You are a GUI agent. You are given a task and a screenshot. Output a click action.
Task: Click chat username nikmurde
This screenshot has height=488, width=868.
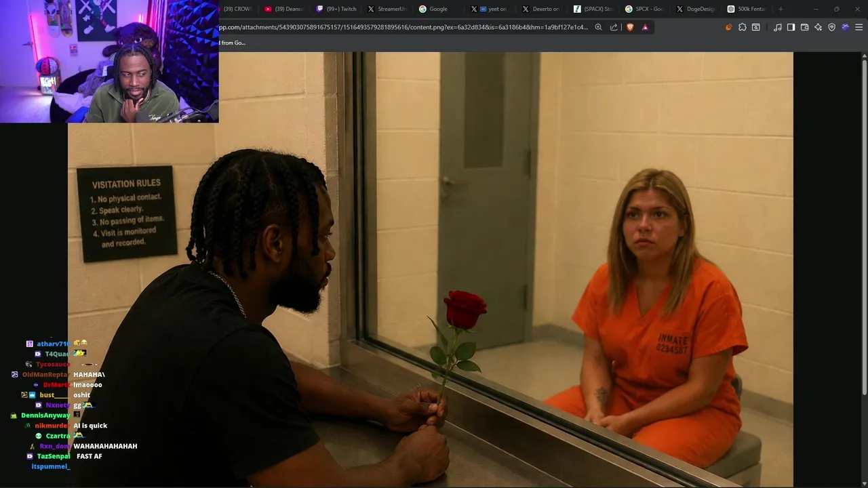pos(51,426)
